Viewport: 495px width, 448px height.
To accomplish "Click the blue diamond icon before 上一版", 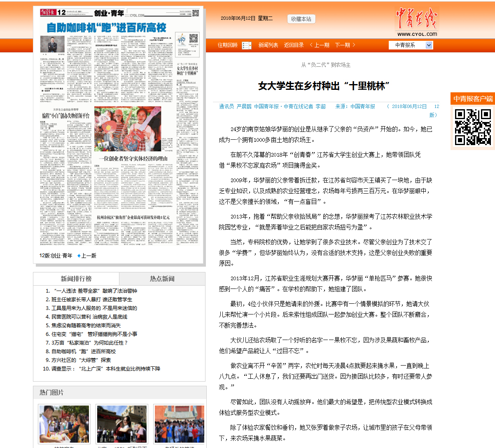I will point(79,256).
